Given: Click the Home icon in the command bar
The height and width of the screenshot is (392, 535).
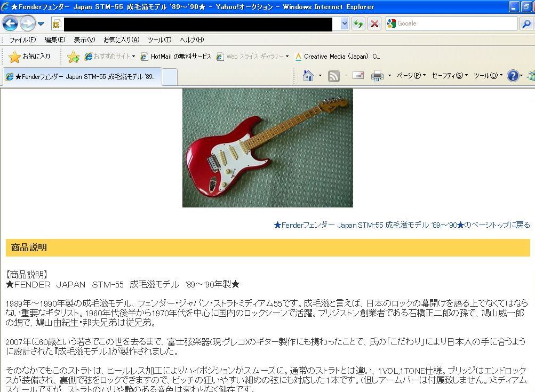Looking at the screenshot, I should (308, 75).
